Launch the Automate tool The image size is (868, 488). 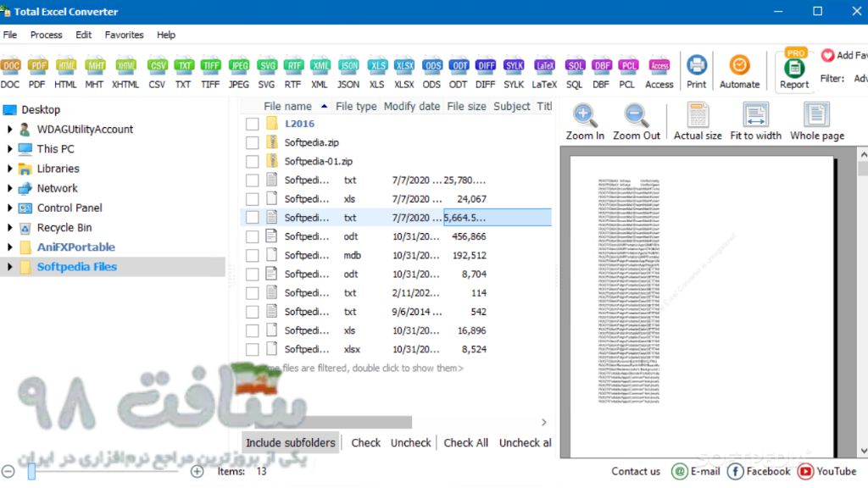[739, 72]
